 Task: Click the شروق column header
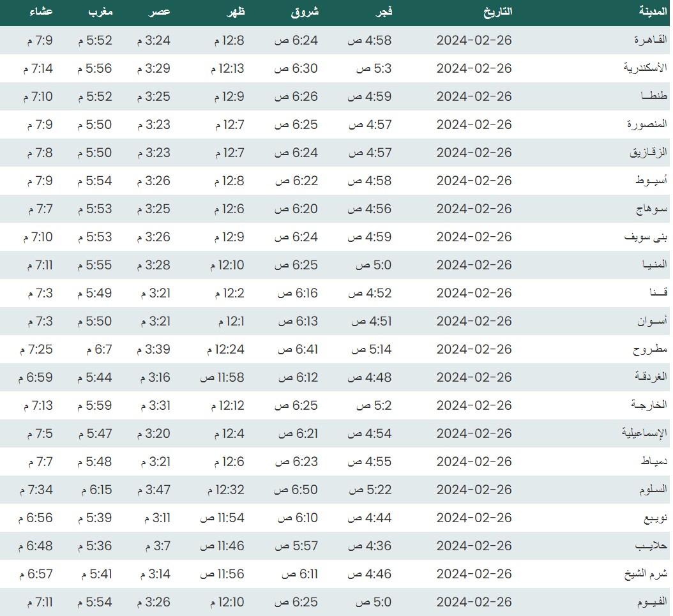coord(305,12)
